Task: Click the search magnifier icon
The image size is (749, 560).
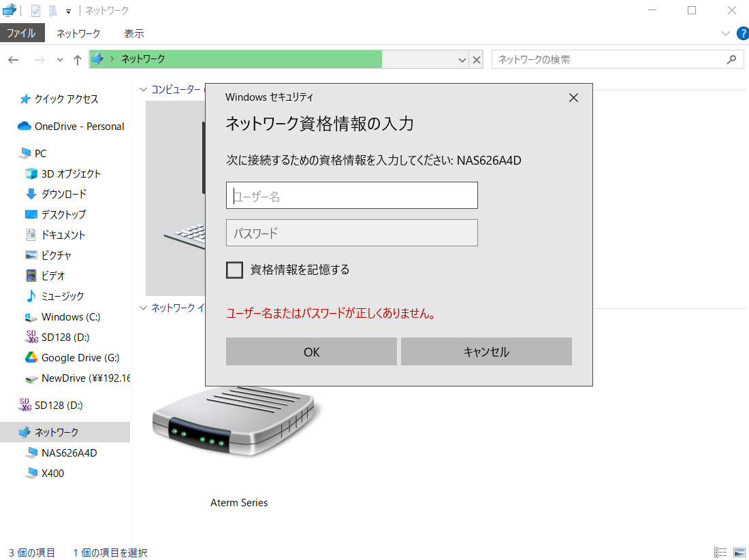Action: point(731,60)
